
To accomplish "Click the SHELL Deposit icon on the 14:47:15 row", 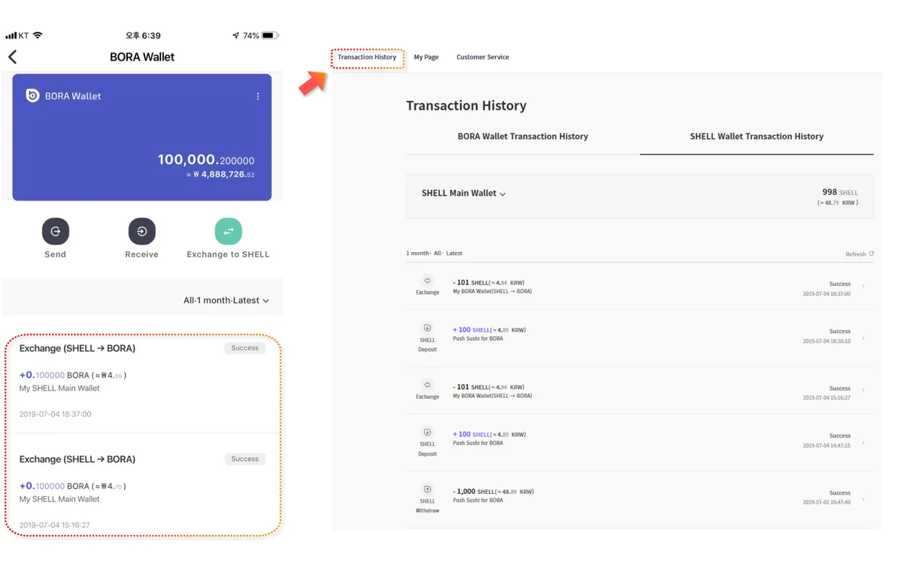I will click(427, 432).
